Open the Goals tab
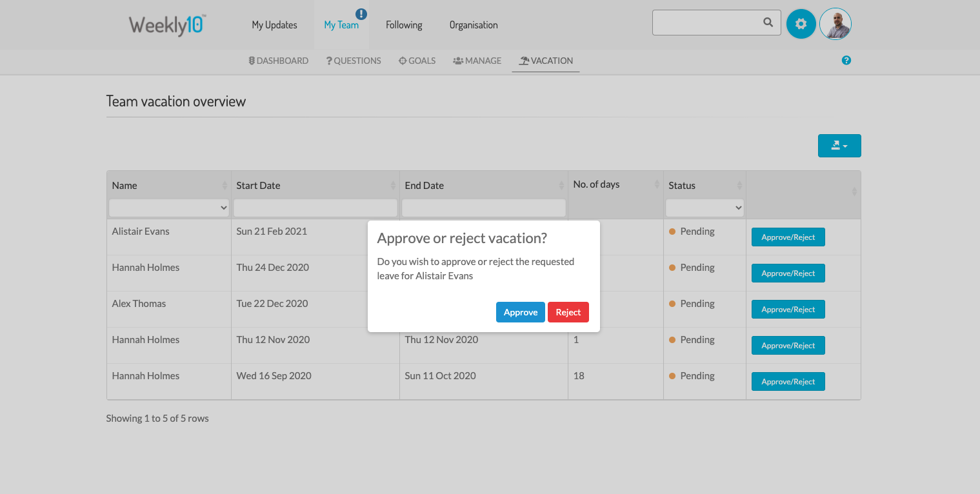The height and width of the screenshot is (494, 980). point(417,61)
